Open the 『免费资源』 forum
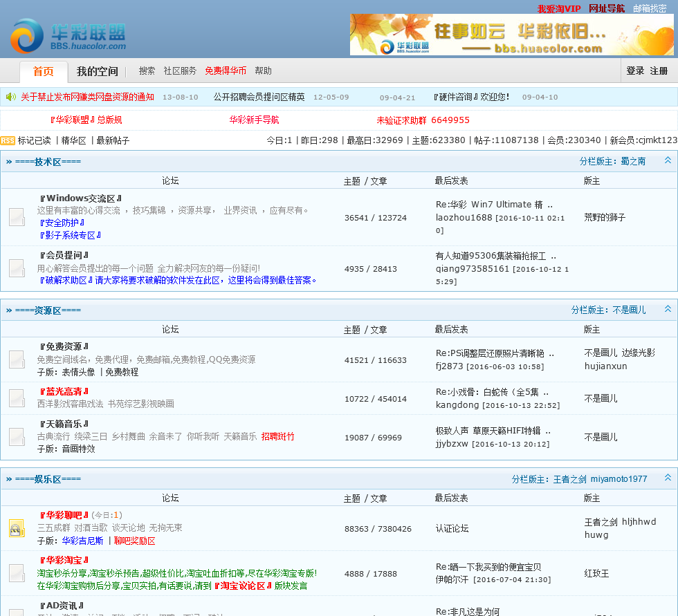This screenshot has height=616, width=678. tap(64, 346)
